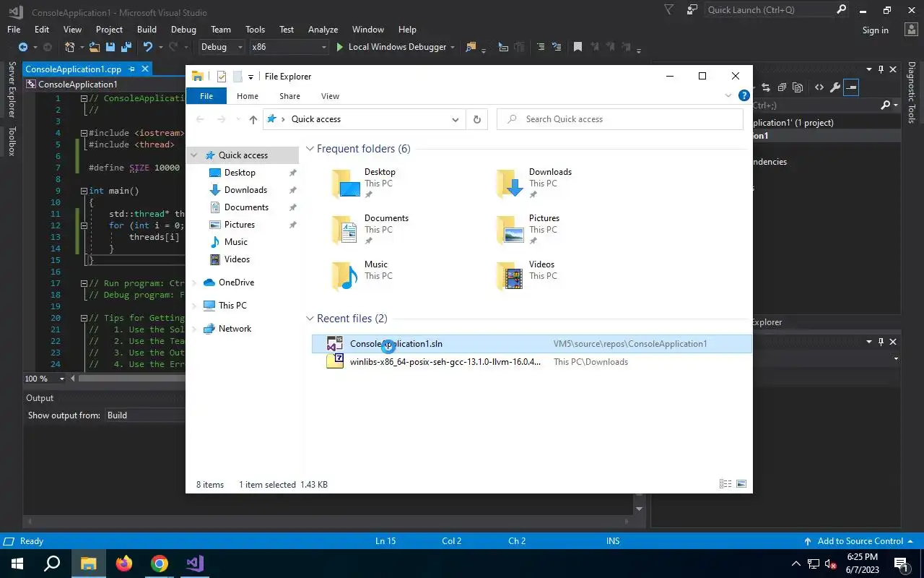
Task: Switch File Explorer to large thumbnails view
Action: [x=741, y=484]
